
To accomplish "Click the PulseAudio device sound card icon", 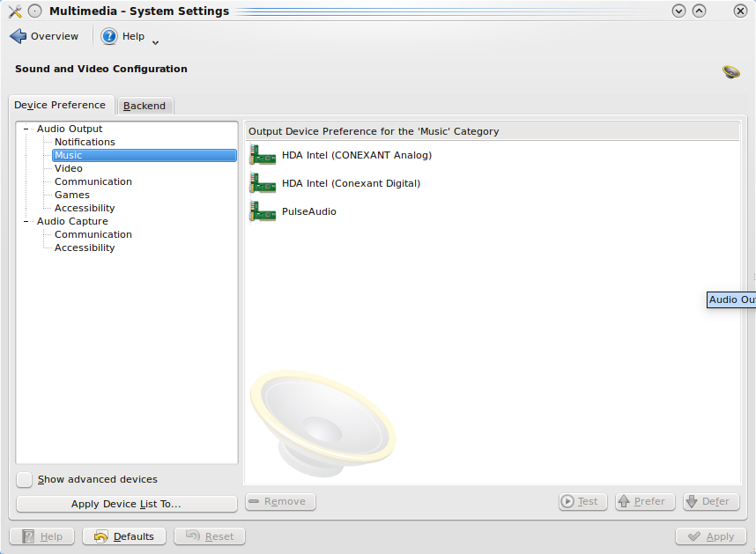I will (x=263, y=212).
